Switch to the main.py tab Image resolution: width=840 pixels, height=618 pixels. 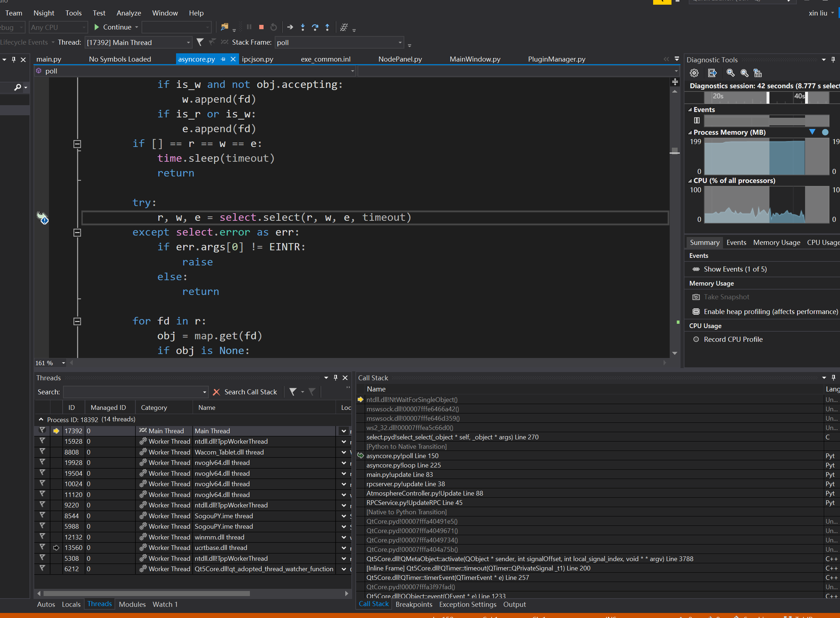point(49,59)
